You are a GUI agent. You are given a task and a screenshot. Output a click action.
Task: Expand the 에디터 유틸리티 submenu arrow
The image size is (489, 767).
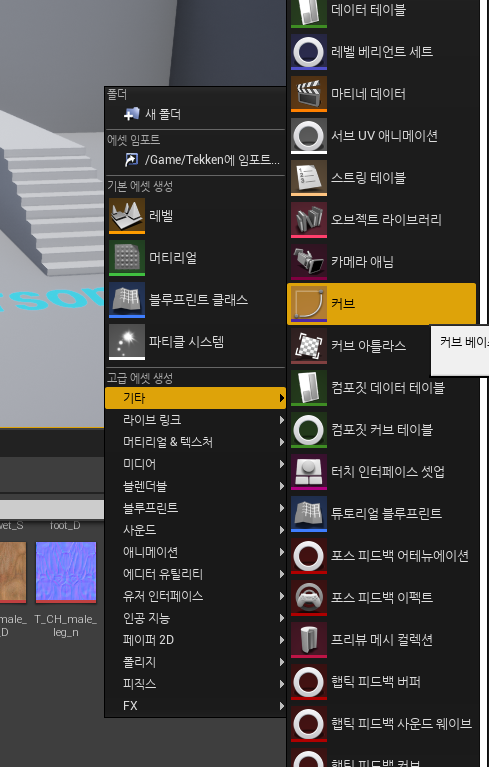pos(282,574)
